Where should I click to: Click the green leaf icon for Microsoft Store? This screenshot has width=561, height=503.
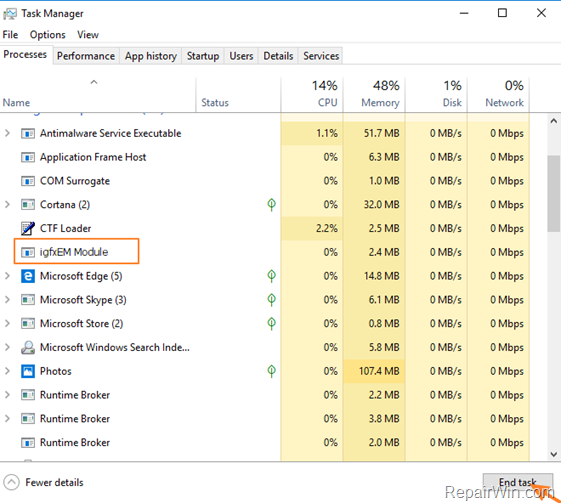pos(272,324)
